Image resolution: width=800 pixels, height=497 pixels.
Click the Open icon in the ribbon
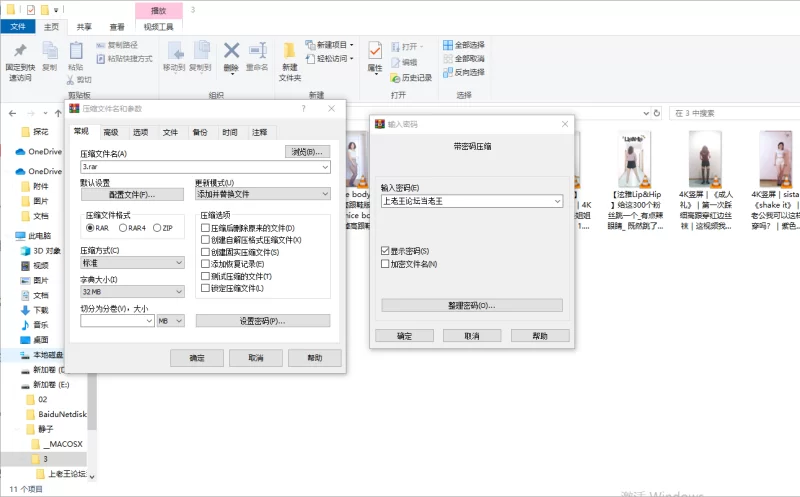click(x=395, y=47)
